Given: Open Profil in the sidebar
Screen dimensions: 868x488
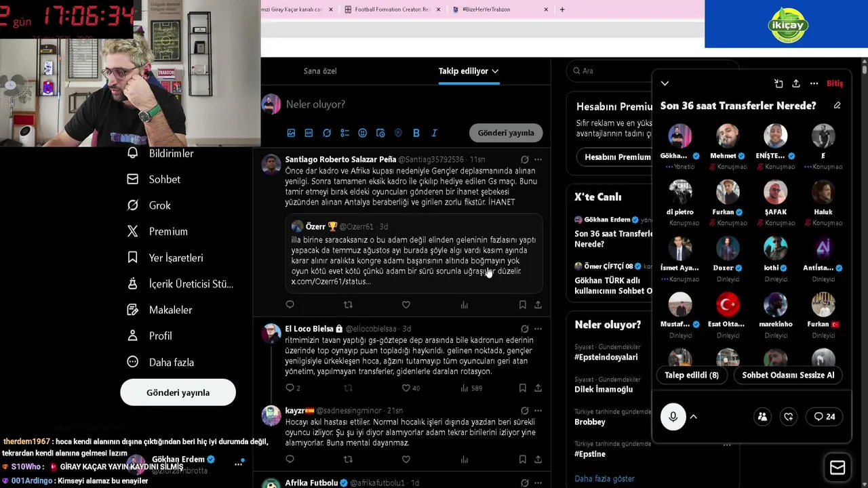Looking at the screenshot, I should (149, 336).
